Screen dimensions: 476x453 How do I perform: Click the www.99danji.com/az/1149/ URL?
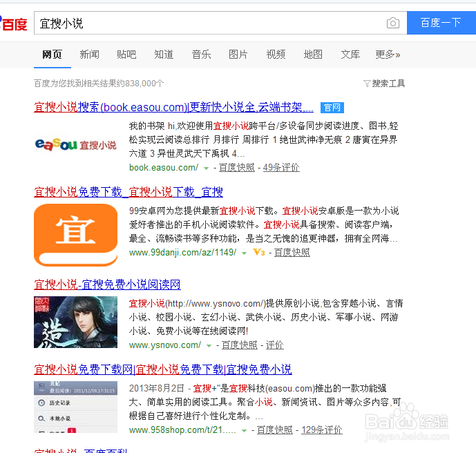tap(182, 253)
